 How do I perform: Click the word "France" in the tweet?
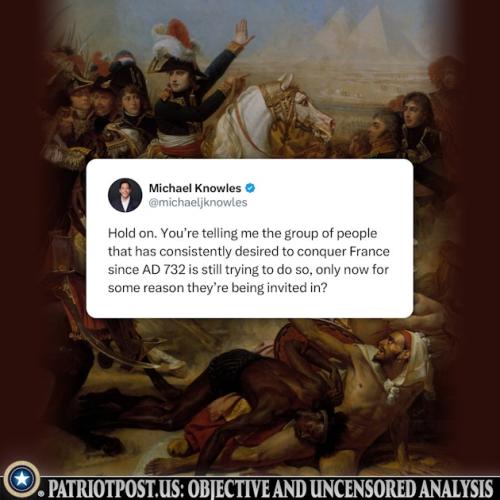click(x=370, y=251)
